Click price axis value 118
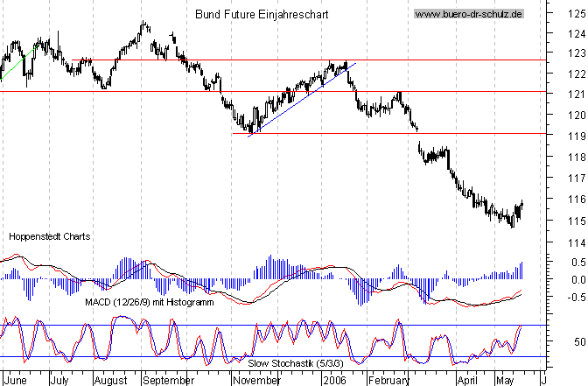The image size is (588, 386). 577,158
